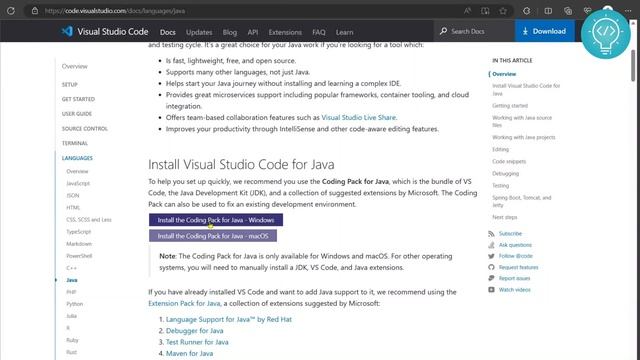Click the blue Download button
The image size is (640, 360).
tap(544, 31)
